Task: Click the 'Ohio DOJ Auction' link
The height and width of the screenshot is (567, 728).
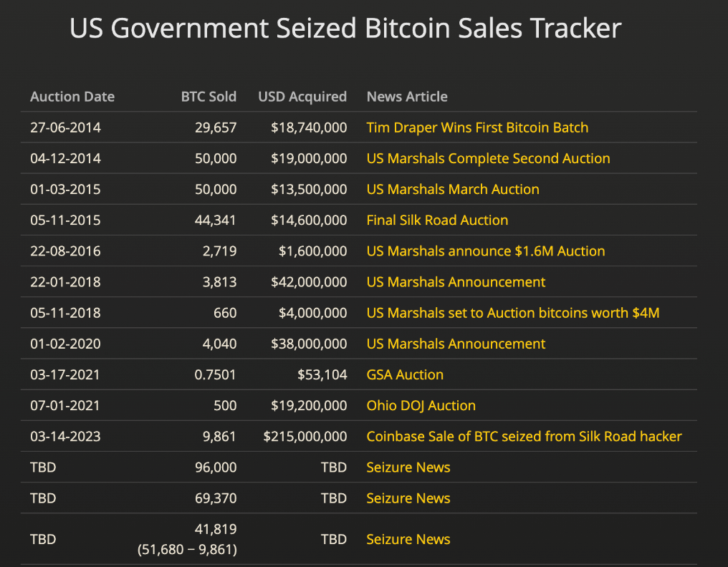Action: tap(421, 405)
